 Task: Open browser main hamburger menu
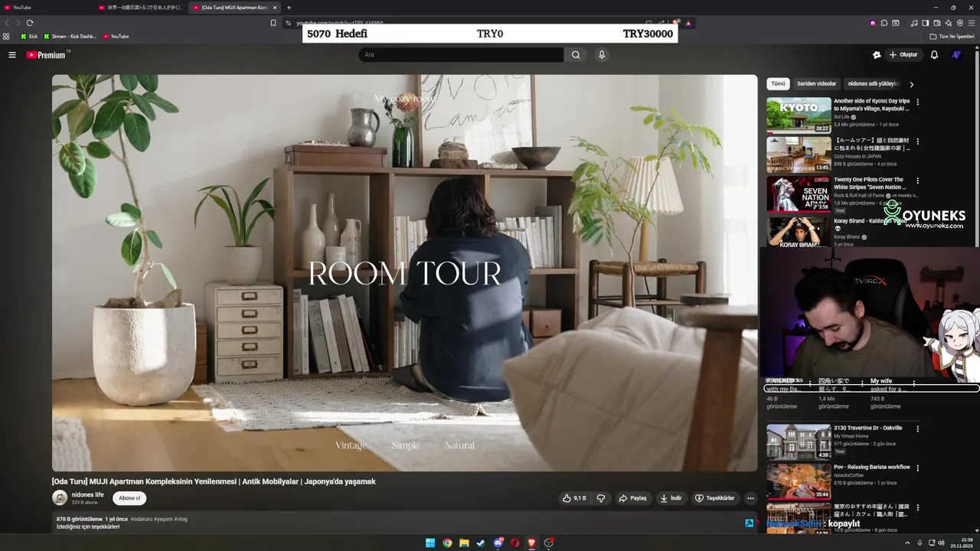(972, 23)
